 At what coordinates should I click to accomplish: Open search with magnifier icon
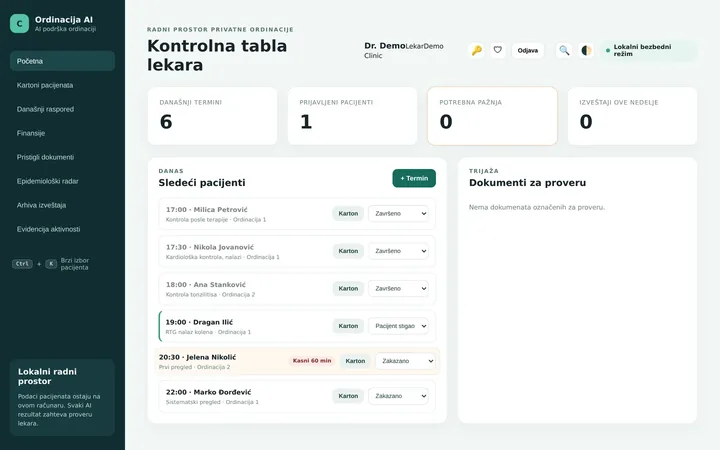click(x=564, y=50)
